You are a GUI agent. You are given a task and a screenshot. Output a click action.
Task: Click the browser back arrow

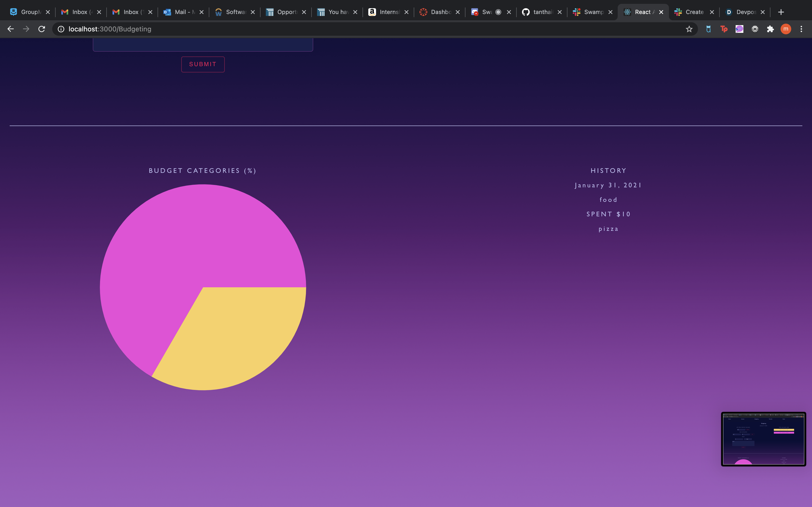pyautogui.click(x=10, y=29)
